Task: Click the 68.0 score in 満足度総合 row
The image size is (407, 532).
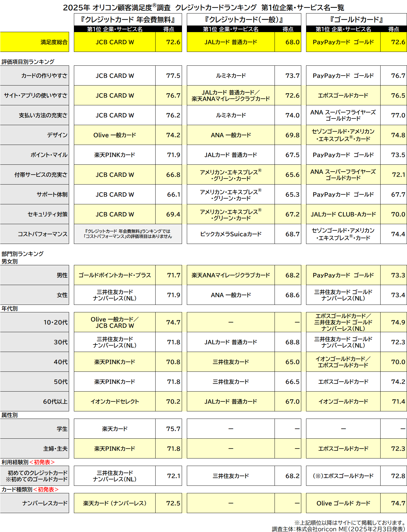Action: coord(288,42)
